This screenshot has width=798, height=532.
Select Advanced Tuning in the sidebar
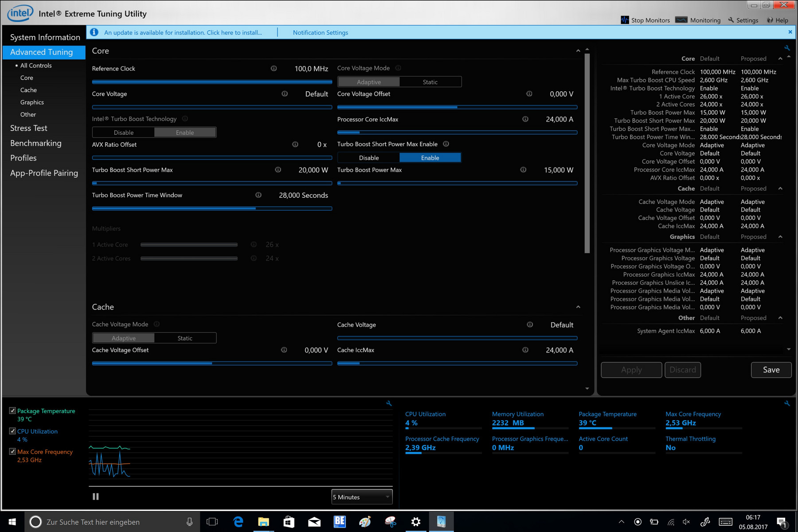pyautogui.click(x=44, y=52)
